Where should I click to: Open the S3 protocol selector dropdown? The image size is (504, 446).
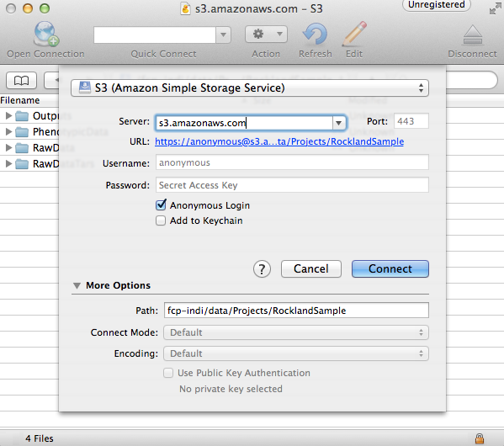click(250, 88)
